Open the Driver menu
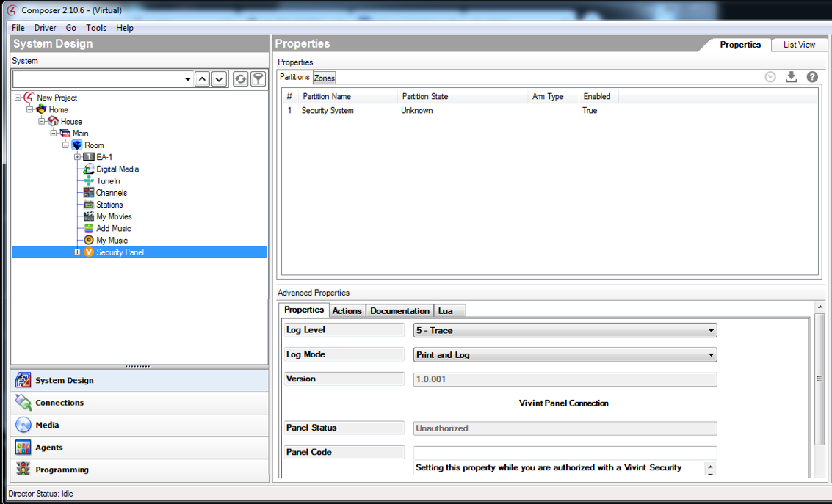832x504 pixels. pos(45,28)
